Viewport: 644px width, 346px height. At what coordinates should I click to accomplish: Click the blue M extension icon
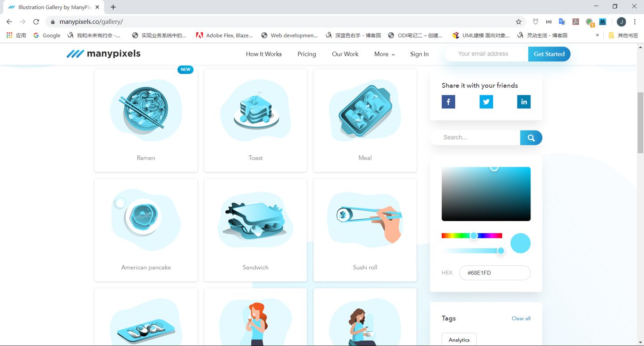[602, 21]
